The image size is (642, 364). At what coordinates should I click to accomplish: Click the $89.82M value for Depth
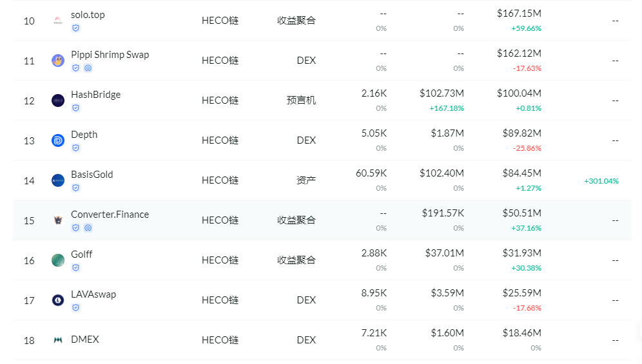pos(521,133)
